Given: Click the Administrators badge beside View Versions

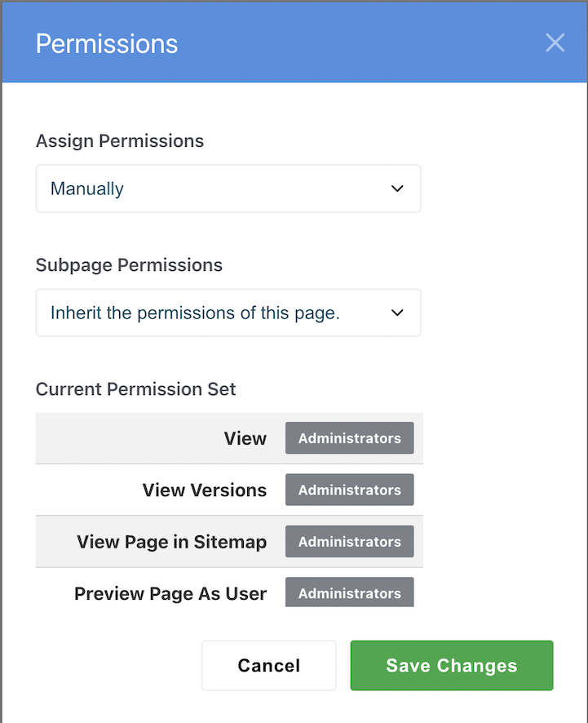Looking at the screenshot, I should coord(349,490).
